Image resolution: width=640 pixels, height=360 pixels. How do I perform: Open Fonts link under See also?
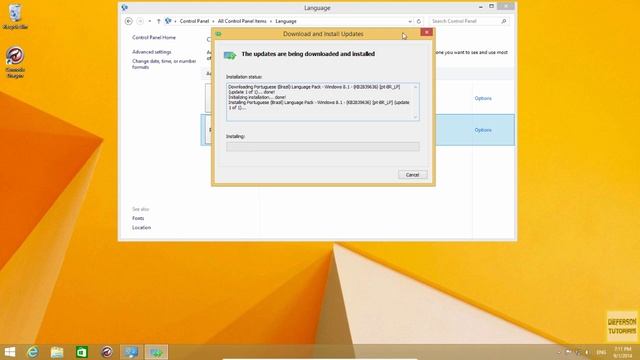[138, 218]
